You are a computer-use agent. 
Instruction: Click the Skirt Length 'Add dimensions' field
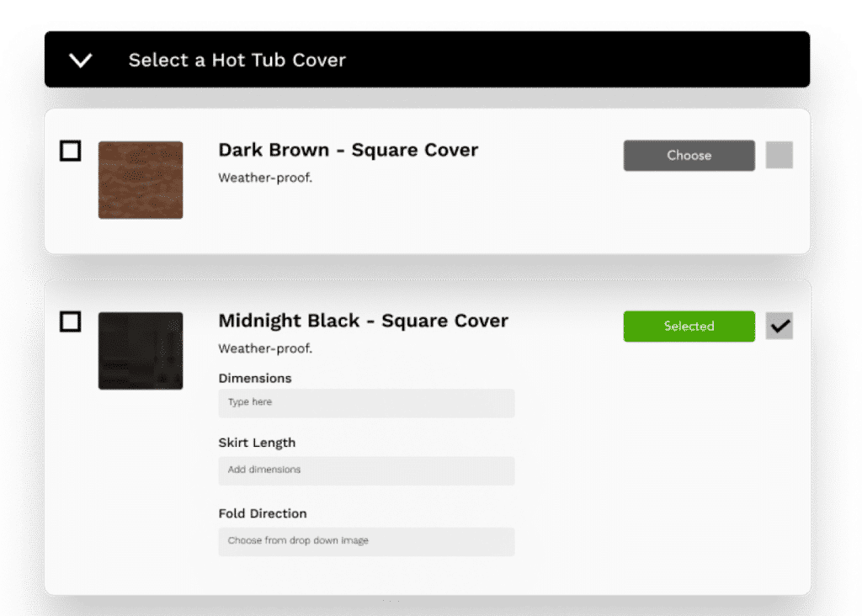coord(366,470)
